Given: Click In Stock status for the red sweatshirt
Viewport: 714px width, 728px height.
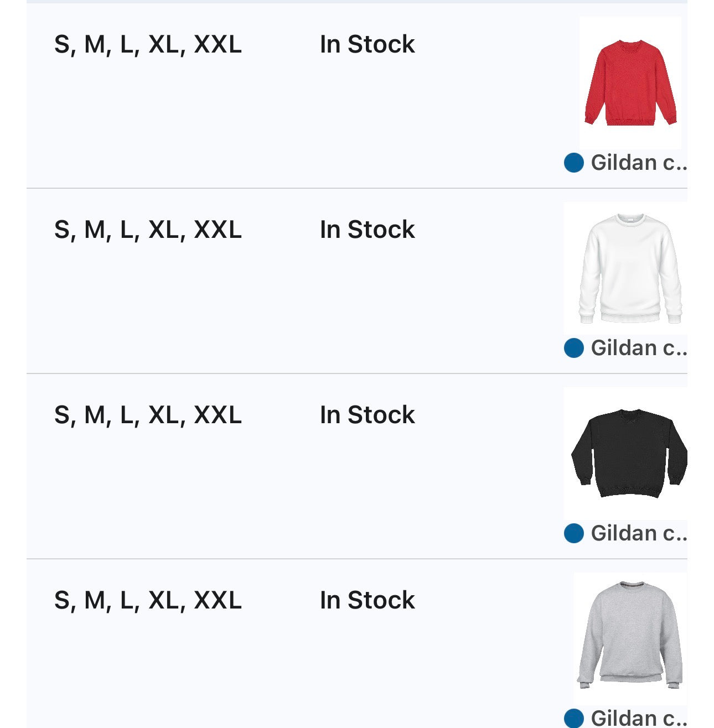Looking at the screenshot, I should pos(367,45).
